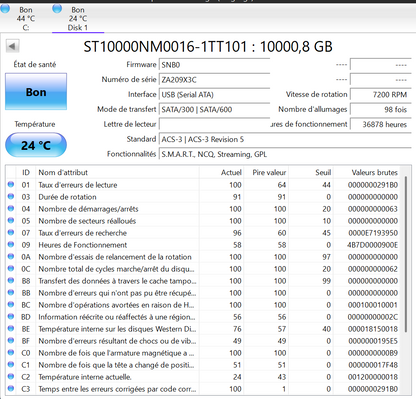Click status icon of attribute BF
The image size is (416, 399).
click(x=11, y=340)
